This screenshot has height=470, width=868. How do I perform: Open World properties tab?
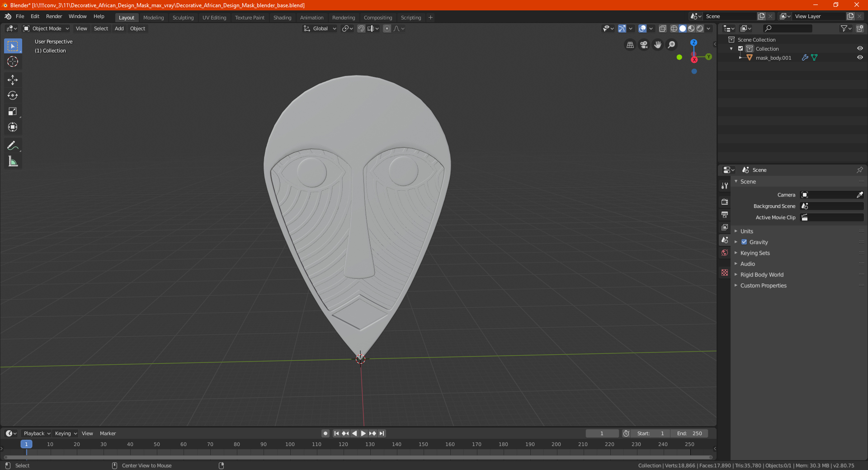725,253
